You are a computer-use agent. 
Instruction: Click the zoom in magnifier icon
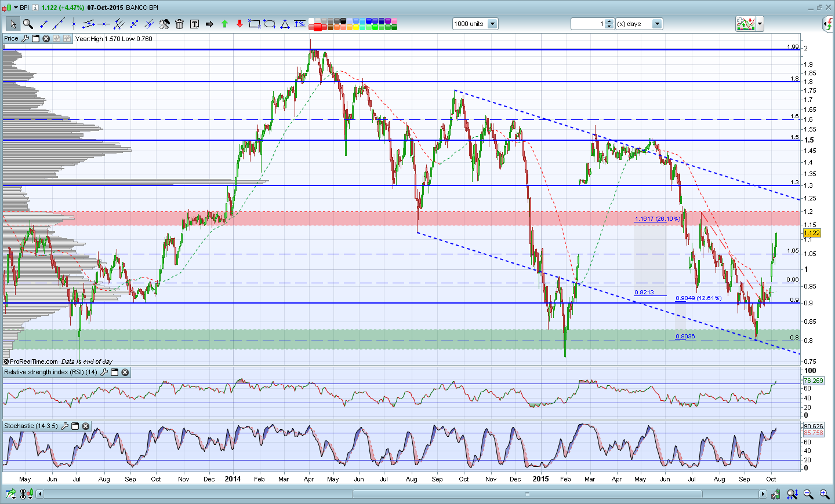[x=824, y=494]
